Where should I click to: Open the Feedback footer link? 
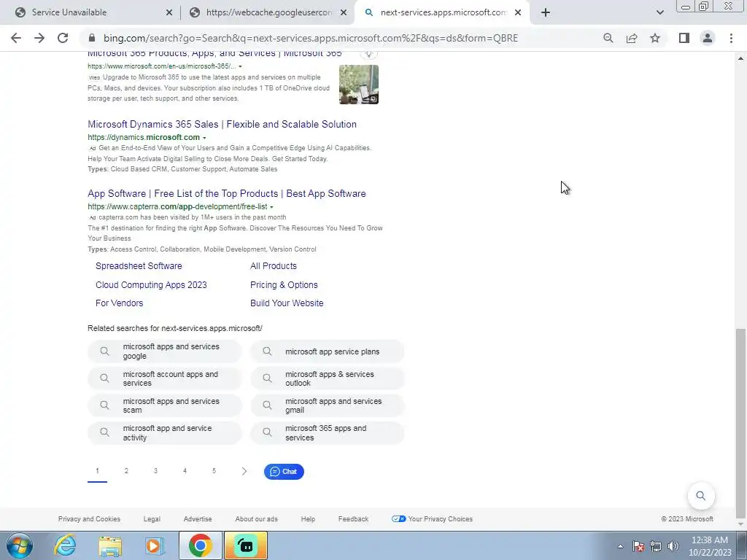354,519
